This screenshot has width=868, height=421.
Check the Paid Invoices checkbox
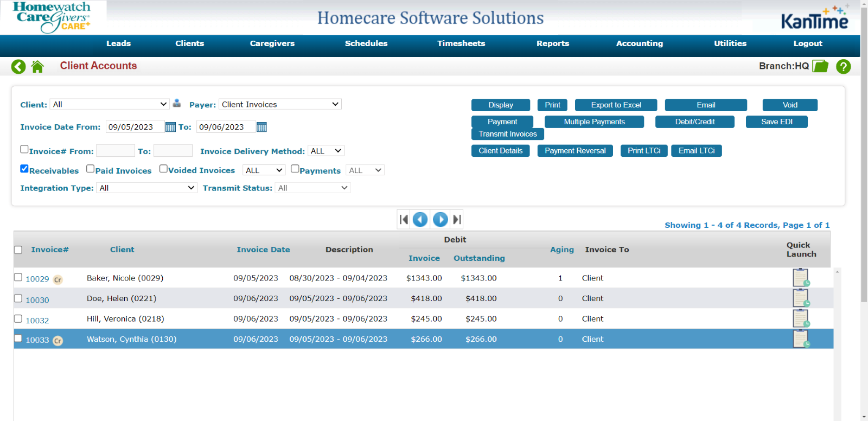coord(91,169)
